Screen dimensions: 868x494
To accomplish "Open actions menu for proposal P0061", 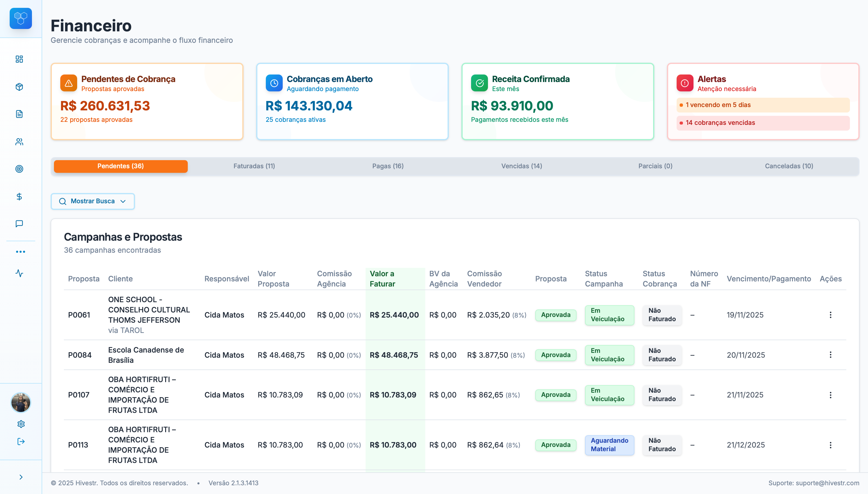I will click(830, 315).
